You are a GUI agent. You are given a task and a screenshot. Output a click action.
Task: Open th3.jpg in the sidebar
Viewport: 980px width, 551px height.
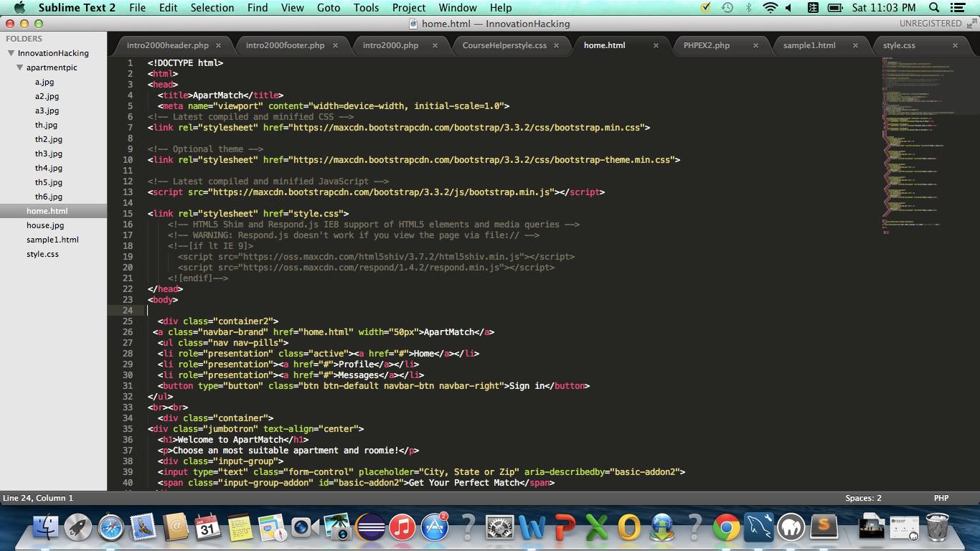click(x=49, y=154)
